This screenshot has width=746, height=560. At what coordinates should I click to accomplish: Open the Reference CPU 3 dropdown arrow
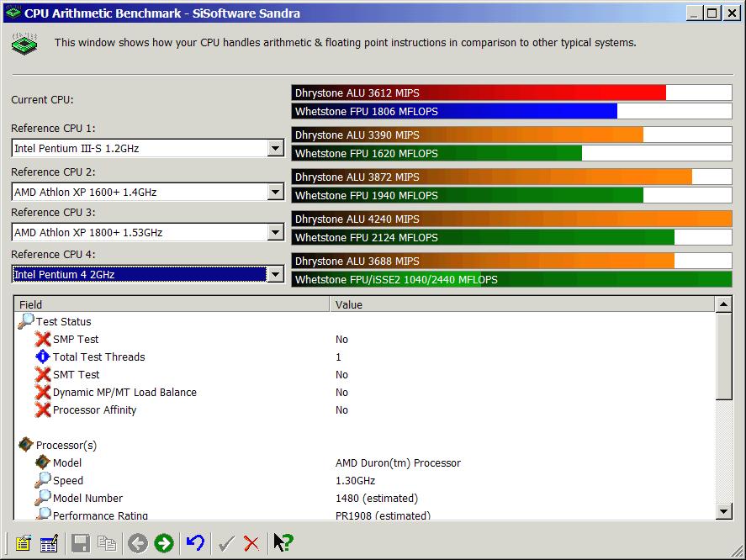point(276,233)
